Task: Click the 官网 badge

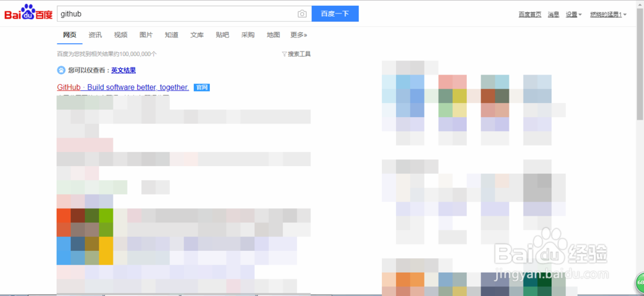Action: (202, 88)
